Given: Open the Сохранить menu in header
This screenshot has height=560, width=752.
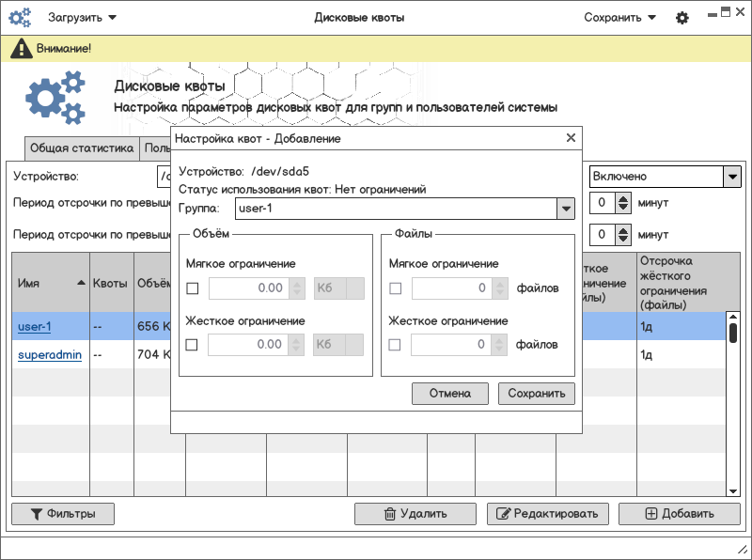Looking at the screenshot, I should (619, 18).
